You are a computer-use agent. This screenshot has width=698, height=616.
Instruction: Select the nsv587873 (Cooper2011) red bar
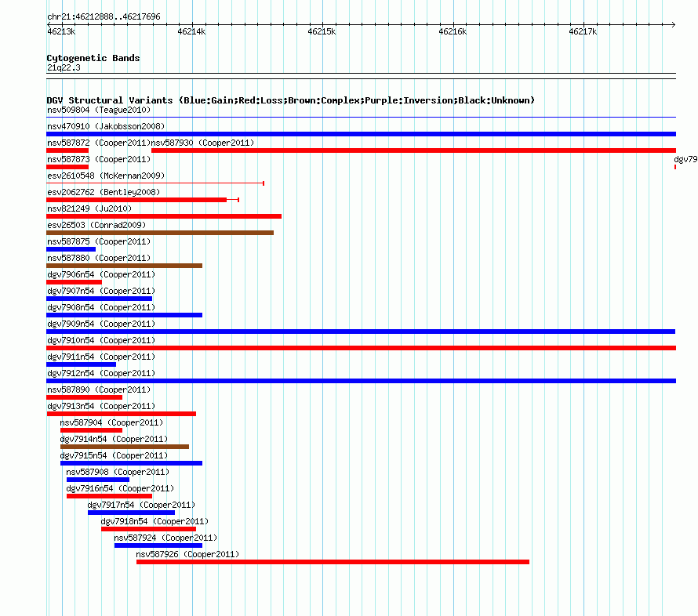click(67, 167)
